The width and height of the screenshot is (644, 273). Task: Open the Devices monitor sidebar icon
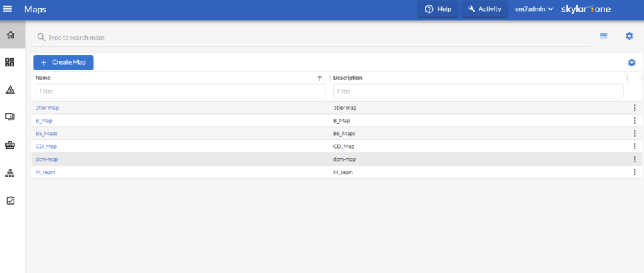tap(10, 117)
